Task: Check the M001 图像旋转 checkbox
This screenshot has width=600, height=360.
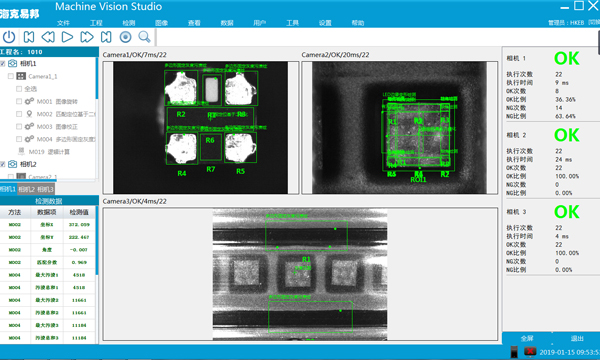Action: coord(19,101)
